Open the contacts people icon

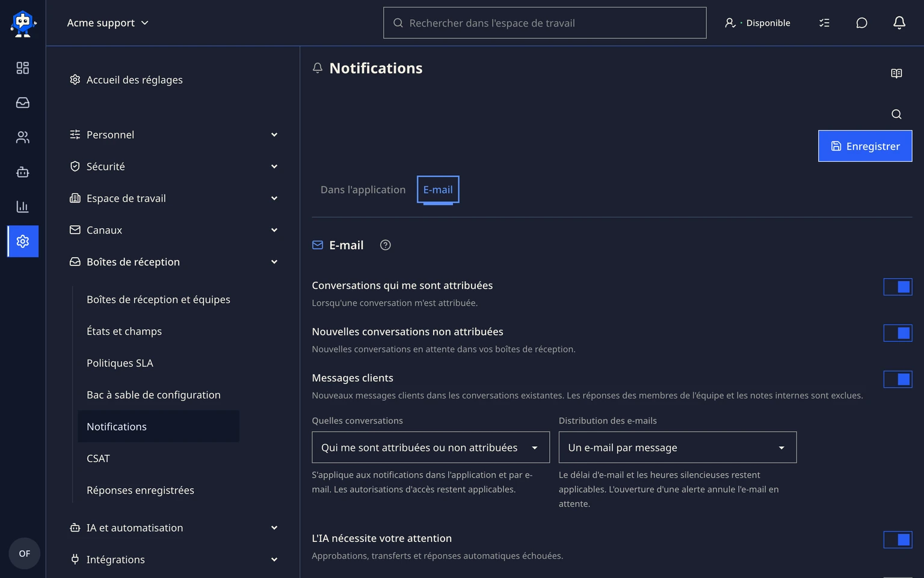pos(23,137)
